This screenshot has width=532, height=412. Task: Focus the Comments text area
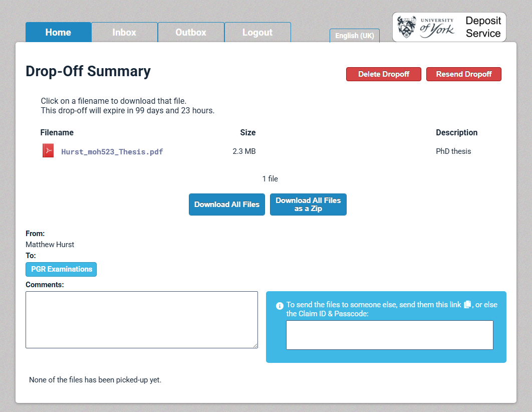coord(142,320)
